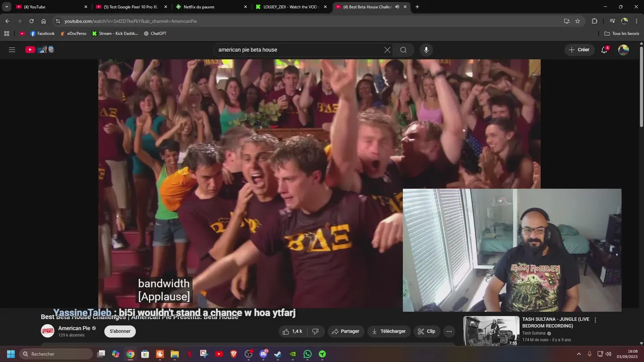Open Discord from the taskbar
644x362 pixels.
click(x=263, y=354)
